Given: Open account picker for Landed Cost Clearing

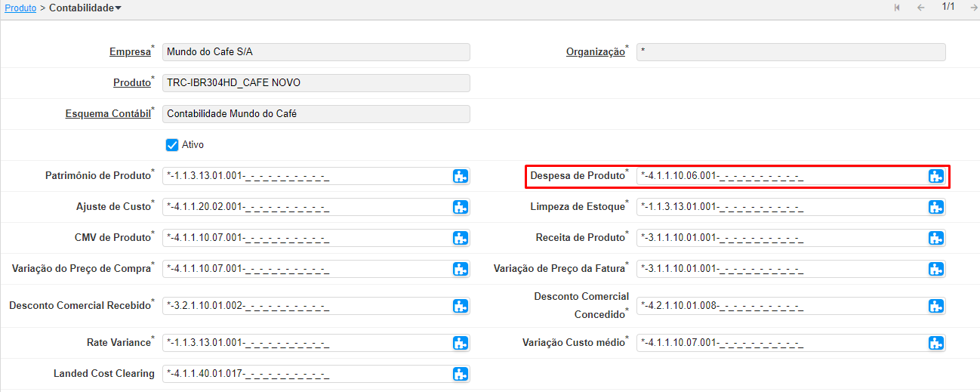Looking at the screenshot, I should click(461, 374).
